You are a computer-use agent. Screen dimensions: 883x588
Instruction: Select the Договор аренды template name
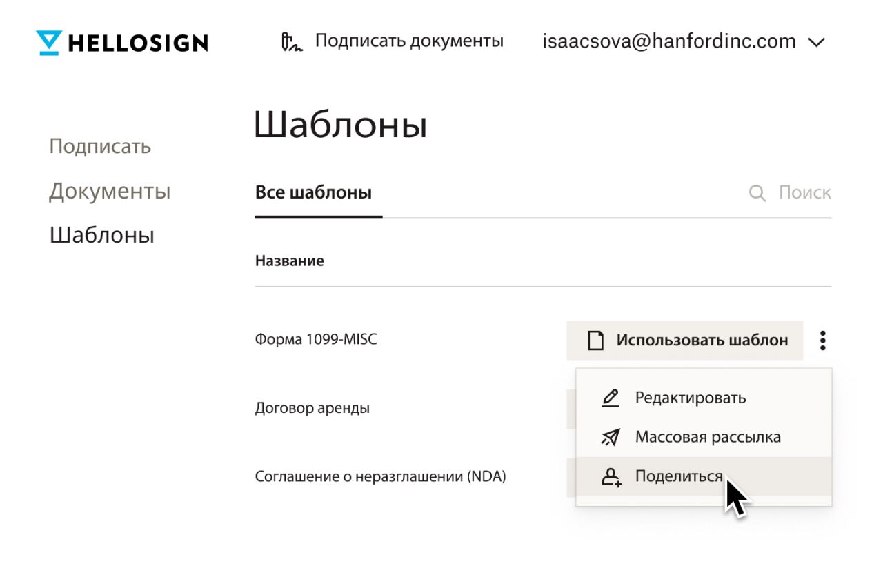pyautogui.click(x=312, y=408)
